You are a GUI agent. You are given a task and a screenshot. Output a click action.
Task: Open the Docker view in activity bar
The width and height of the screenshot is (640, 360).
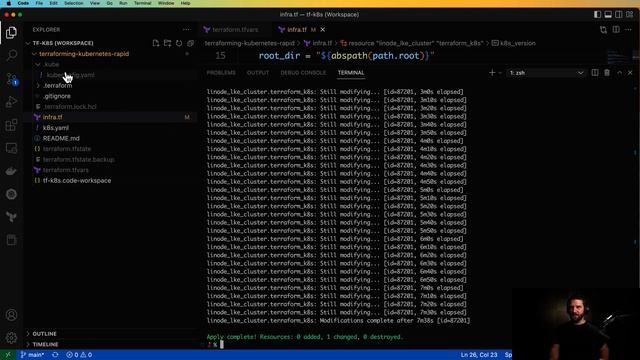tap(11, 171)
